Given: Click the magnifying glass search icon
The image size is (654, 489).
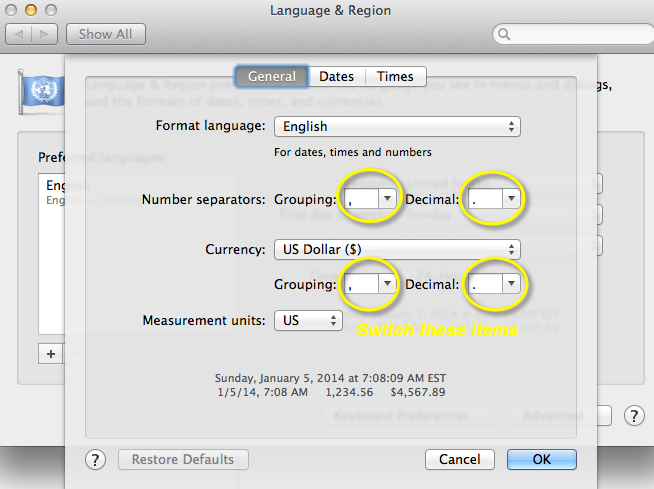Looking at the screenshot, I should [504, 34].
